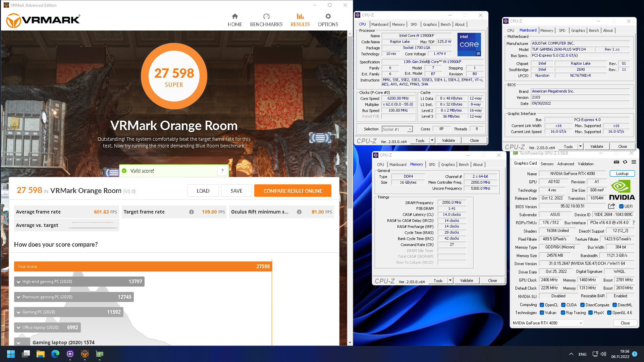The height and width of the screenshot is (362, 644).
Task: Click the info icon beside Oculus Rift minimum
Action: pos(299,212)
